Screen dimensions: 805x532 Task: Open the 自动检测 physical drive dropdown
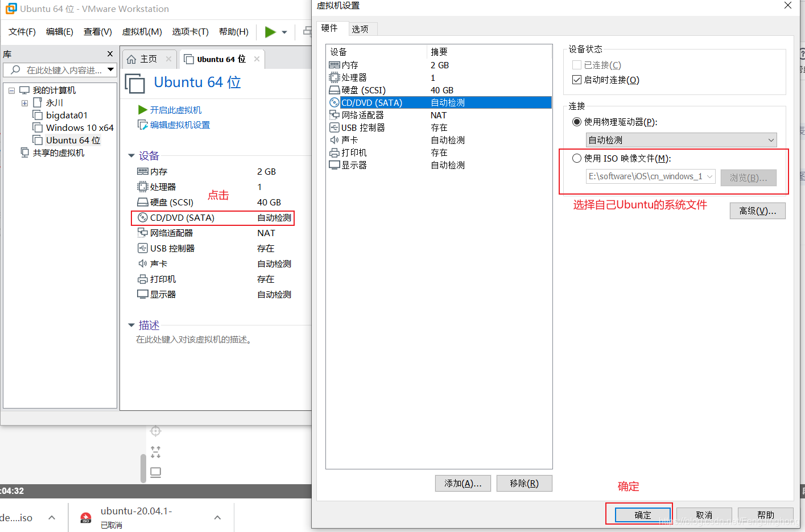point(771,140)
